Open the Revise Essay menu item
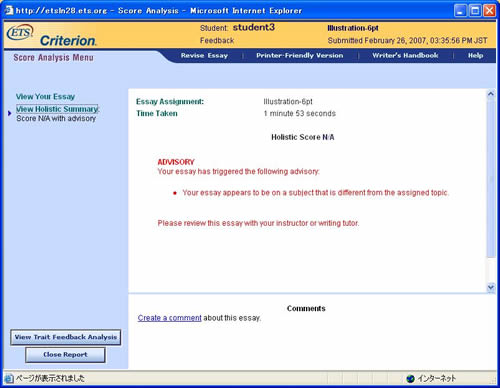 click(x=204, y=56)
